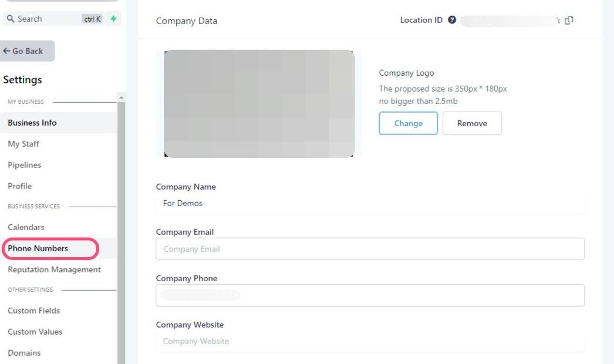
Task: Click the Company Email input field
Action: click(x=370, y=249)
